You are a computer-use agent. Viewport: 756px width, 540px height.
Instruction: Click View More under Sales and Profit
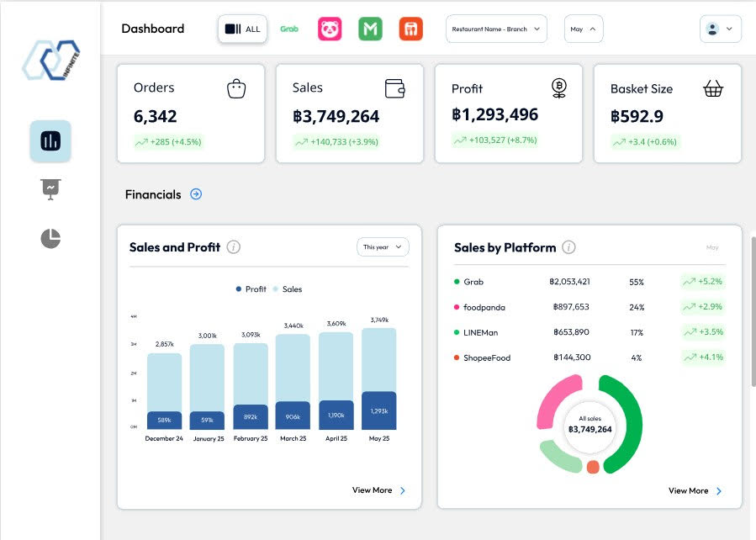378,490
